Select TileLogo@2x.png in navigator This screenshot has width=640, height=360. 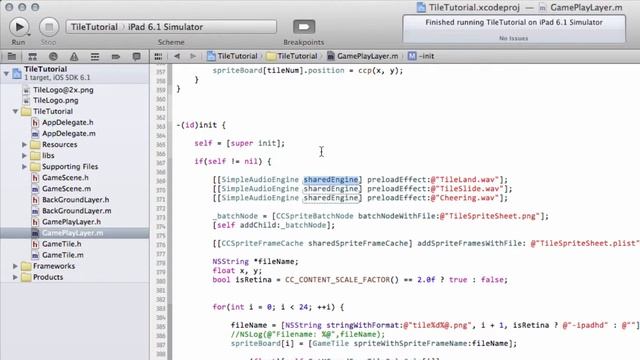click(x=63, y=90)
